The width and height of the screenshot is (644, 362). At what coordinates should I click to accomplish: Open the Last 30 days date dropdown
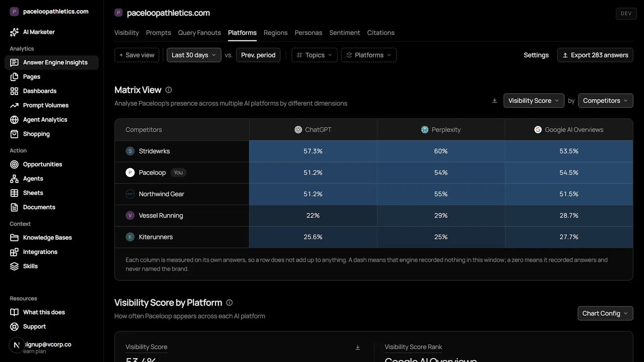pos(194,55)
